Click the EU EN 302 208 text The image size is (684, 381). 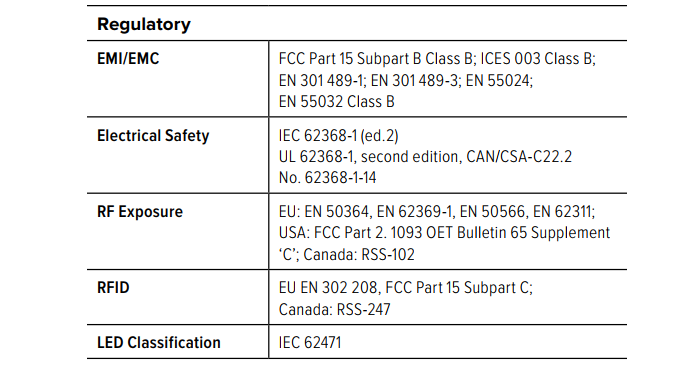coord(329,288)
